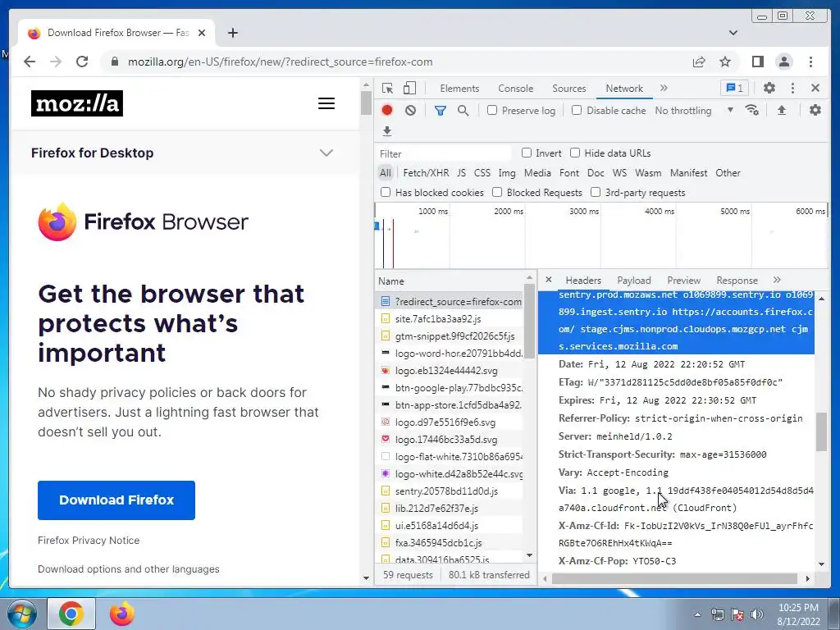
Task: Open the Preview tab
Action: (x=683, y=281)
